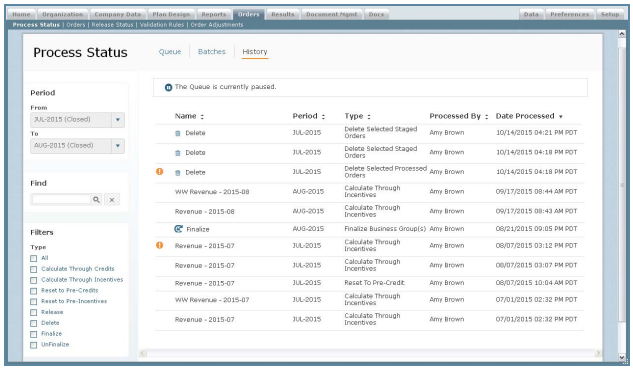Sort by Name column arrows
633x370 pixels.
pos(202,117)
